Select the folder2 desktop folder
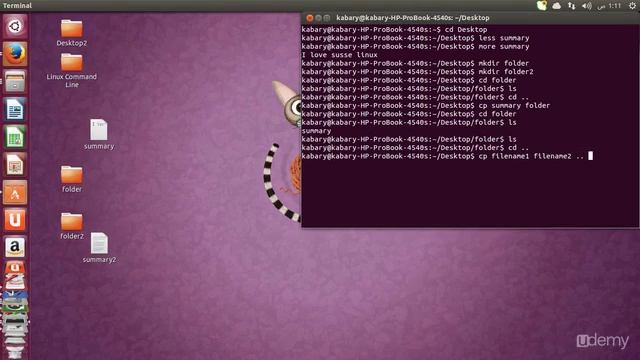 tap(71, 226)
